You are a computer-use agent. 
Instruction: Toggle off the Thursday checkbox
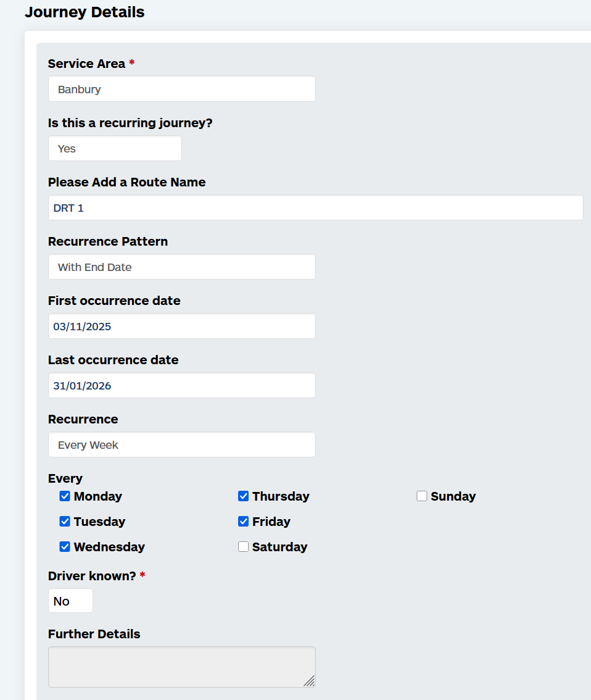pos(243,496)
